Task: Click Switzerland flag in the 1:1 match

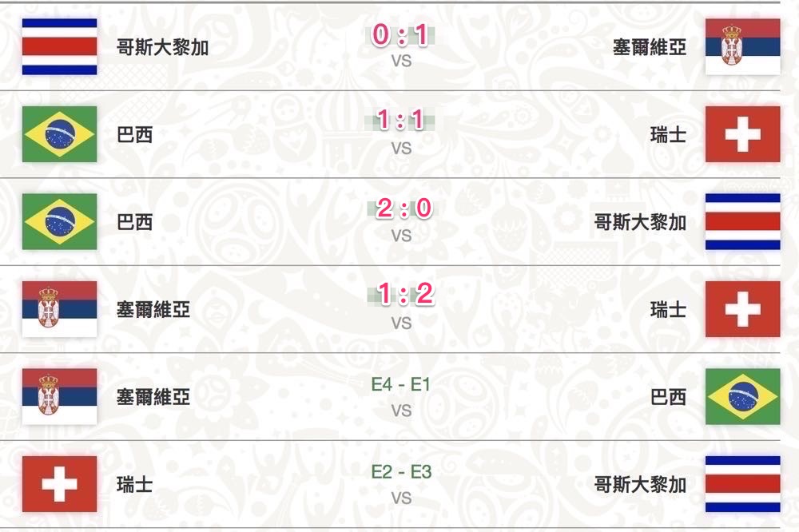Action: coord(742,134)
